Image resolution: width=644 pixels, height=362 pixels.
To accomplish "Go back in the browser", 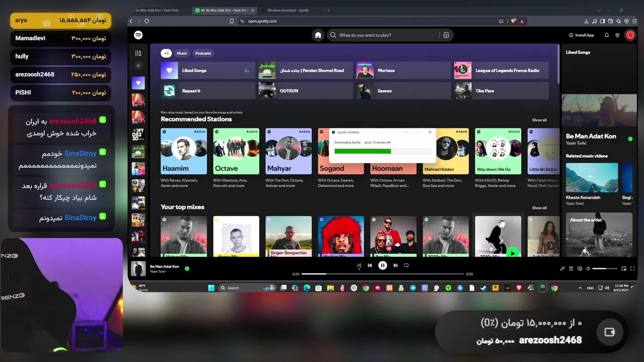I will coord(131,21).
